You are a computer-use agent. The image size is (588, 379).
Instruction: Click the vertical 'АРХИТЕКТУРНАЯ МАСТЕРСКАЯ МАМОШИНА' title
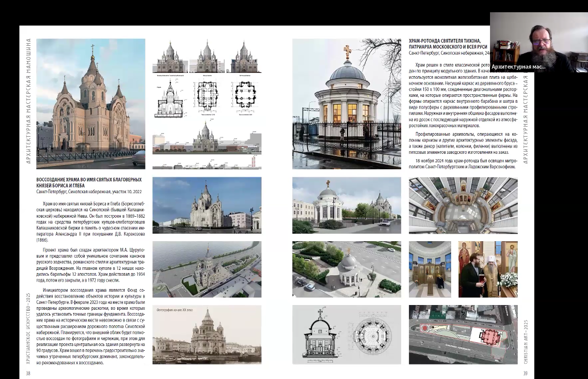(x=28, y=101)
